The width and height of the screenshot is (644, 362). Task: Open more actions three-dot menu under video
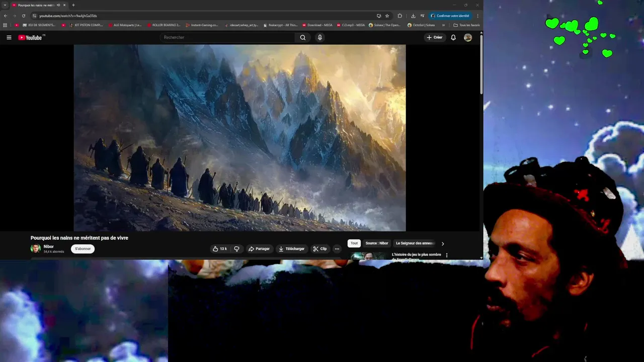(337, 249)
